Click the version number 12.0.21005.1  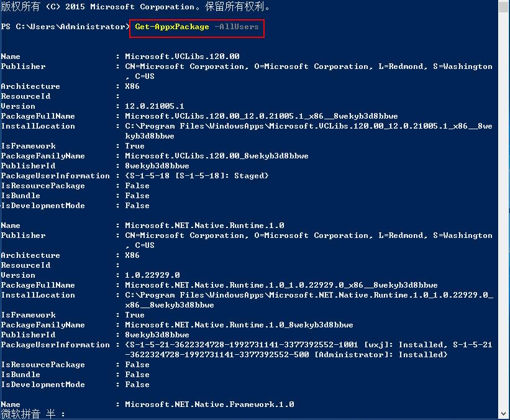(x=154, y=106)
